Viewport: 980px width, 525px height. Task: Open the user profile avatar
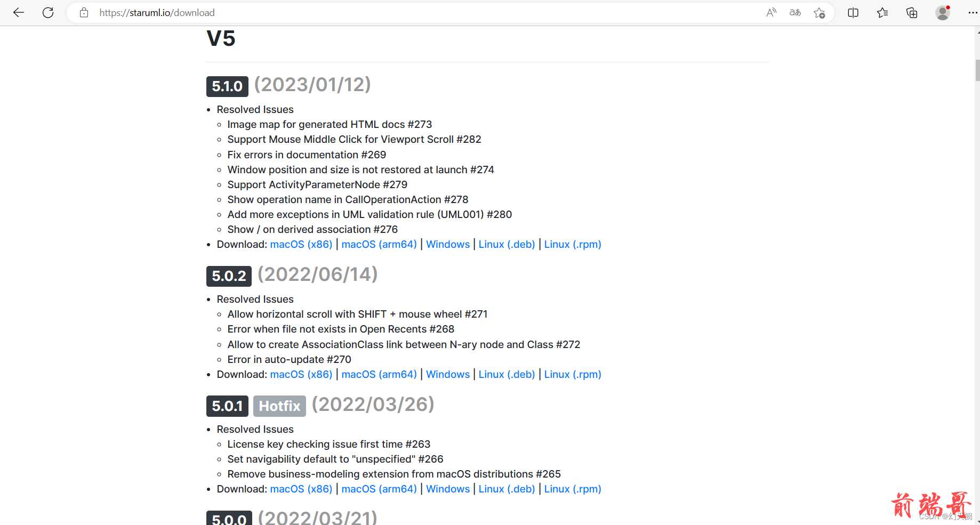pos(943,13)
